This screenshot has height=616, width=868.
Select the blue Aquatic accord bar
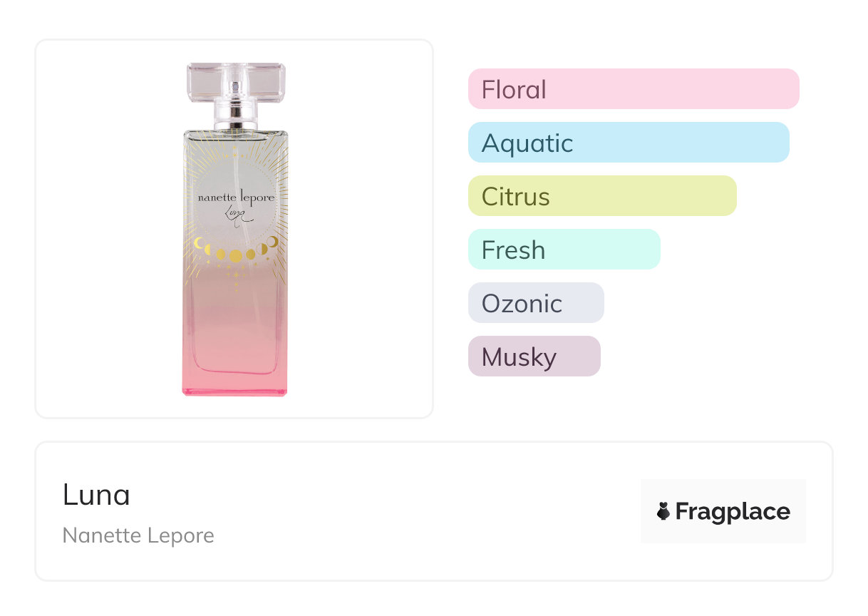click(x=629, y=143)
